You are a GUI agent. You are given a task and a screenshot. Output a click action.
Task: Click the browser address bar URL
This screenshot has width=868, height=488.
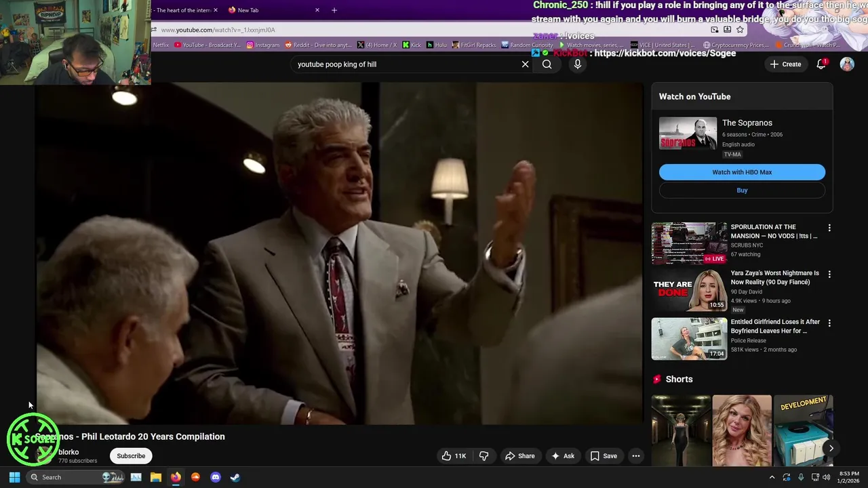pos(218,30)
